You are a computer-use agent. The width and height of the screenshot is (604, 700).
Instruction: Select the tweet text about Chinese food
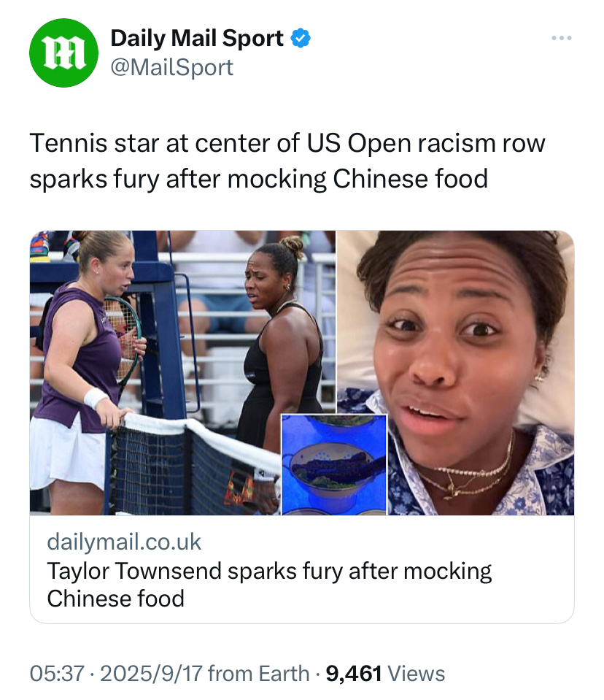[x=287, y=161]
